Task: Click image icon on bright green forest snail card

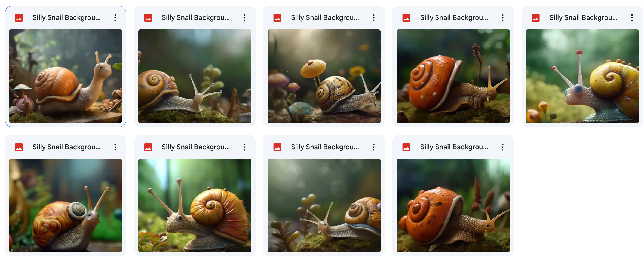Action: (148, 147)
